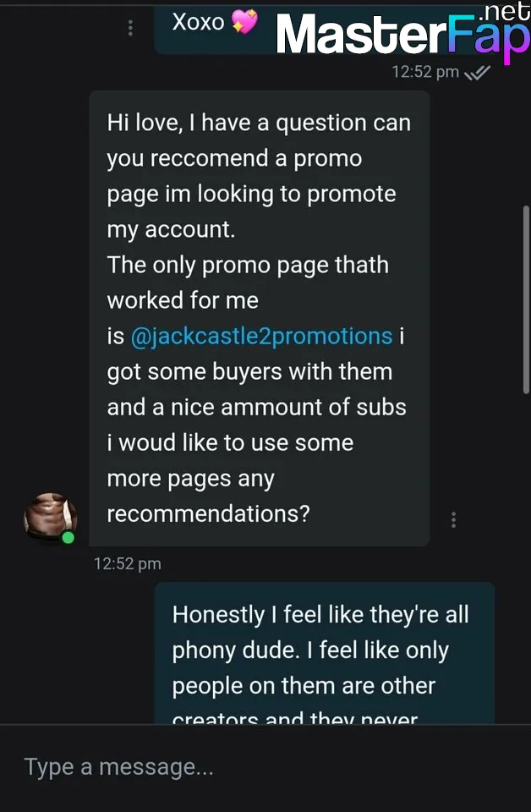Focus the "Type a message..." input field

[x=254, y=767]
